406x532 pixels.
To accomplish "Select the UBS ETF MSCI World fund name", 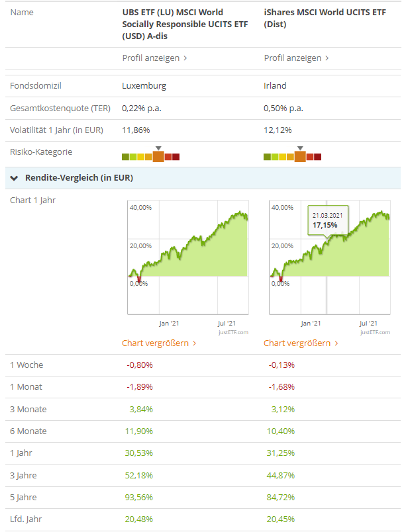I will (x=173, y=24).
